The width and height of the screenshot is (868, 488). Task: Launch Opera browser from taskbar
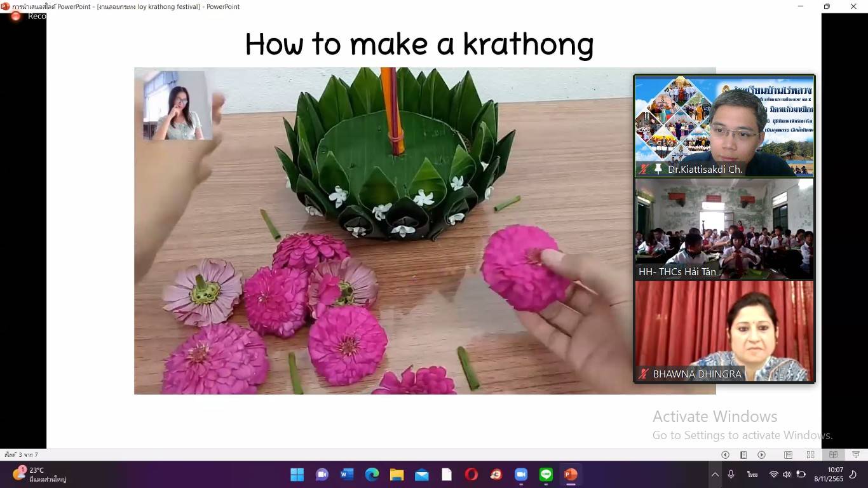471,475
